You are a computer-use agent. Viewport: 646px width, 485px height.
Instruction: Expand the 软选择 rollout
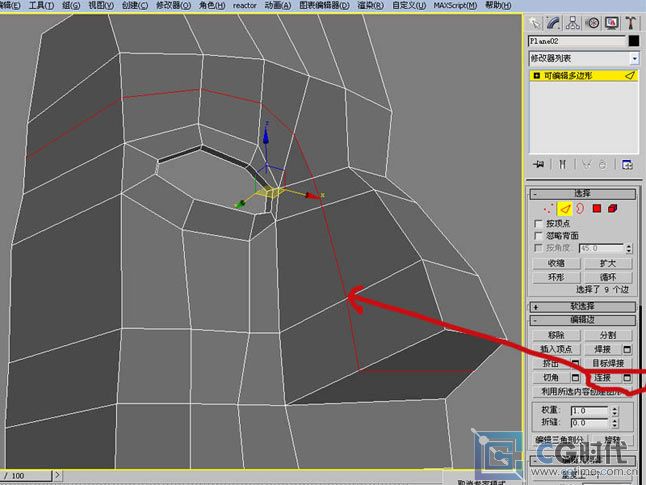coord(583,306)
